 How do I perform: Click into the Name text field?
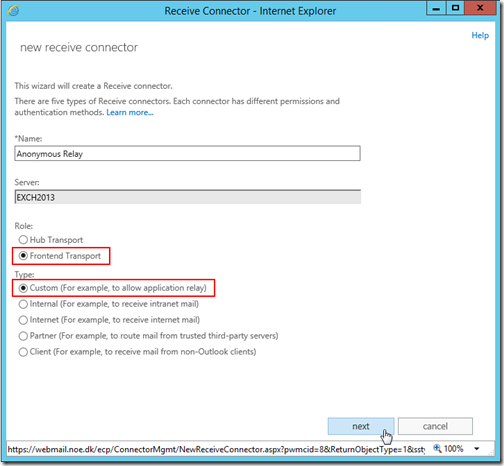(187, 154)
